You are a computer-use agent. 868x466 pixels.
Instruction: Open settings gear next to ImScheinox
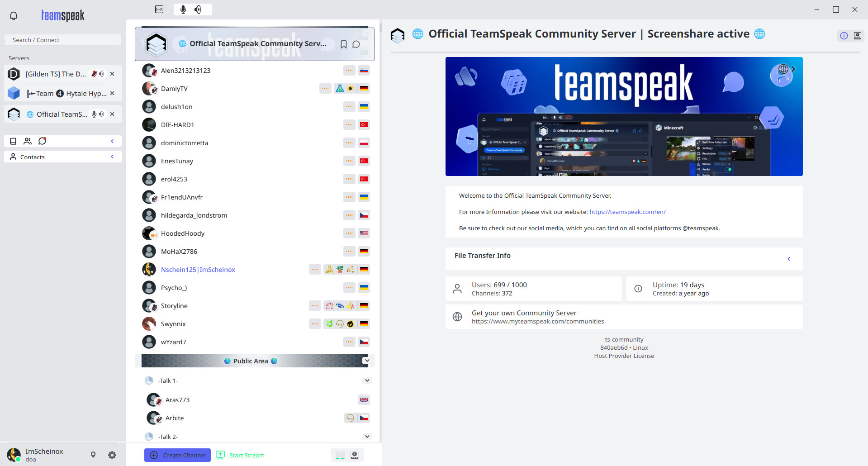pyautogui.click(x=112, y=455)
